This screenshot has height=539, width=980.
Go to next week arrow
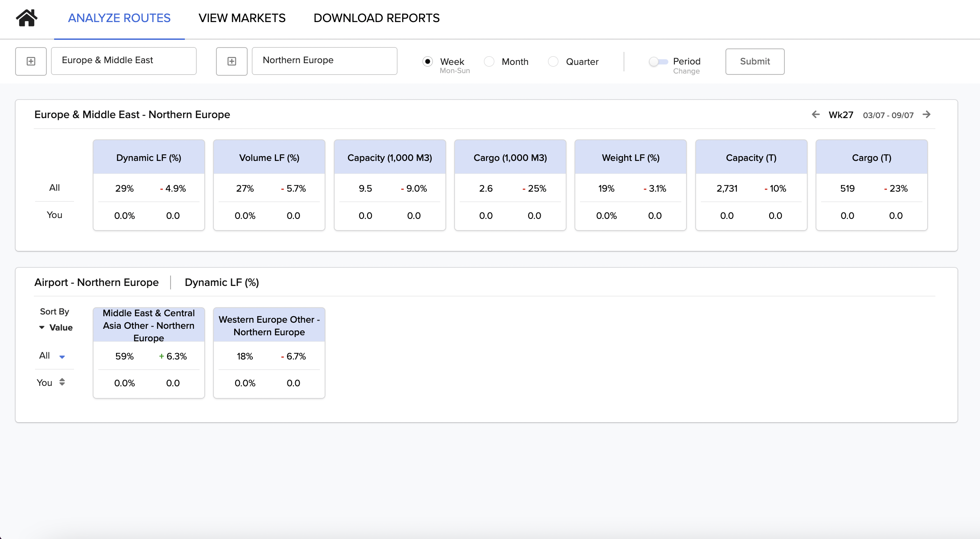click(x=926, y=115)
